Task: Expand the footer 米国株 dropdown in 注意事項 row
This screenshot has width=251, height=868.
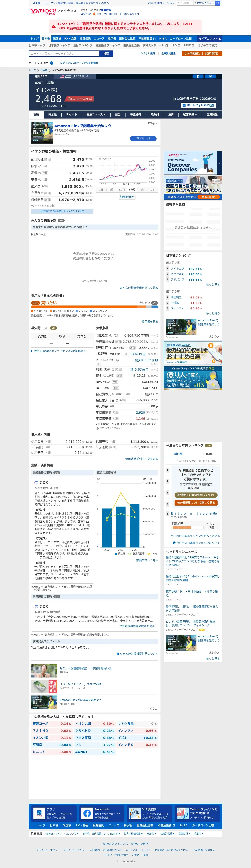Action: coord(151,834)
